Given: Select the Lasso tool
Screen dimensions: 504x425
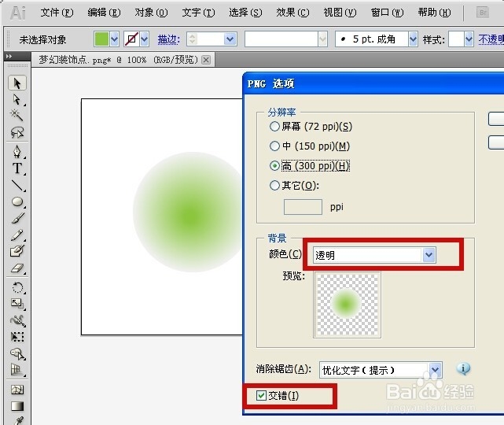Looking at the screenshot, I should pyautogui.click(x=17, y=132).
